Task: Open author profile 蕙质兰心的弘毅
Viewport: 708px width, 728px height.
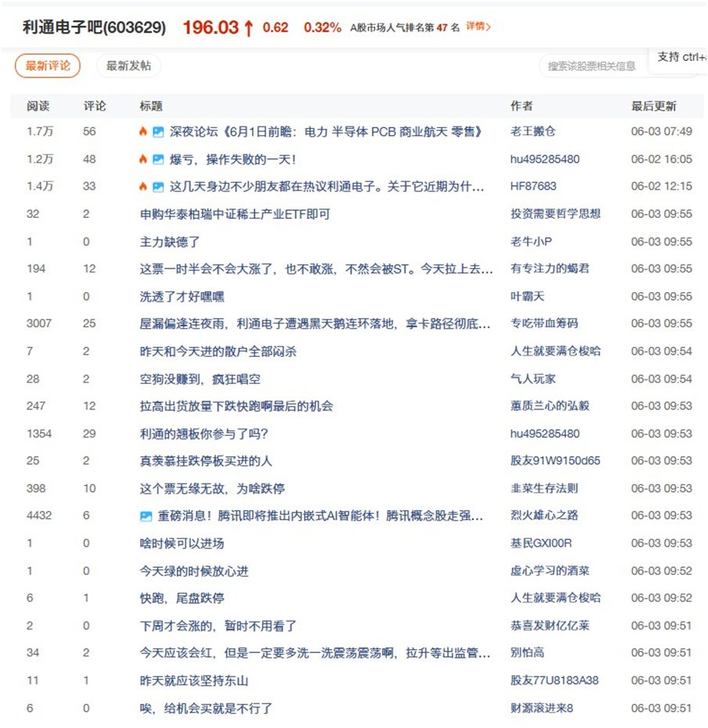Action: pyautogui.click(x=550, y=406)
